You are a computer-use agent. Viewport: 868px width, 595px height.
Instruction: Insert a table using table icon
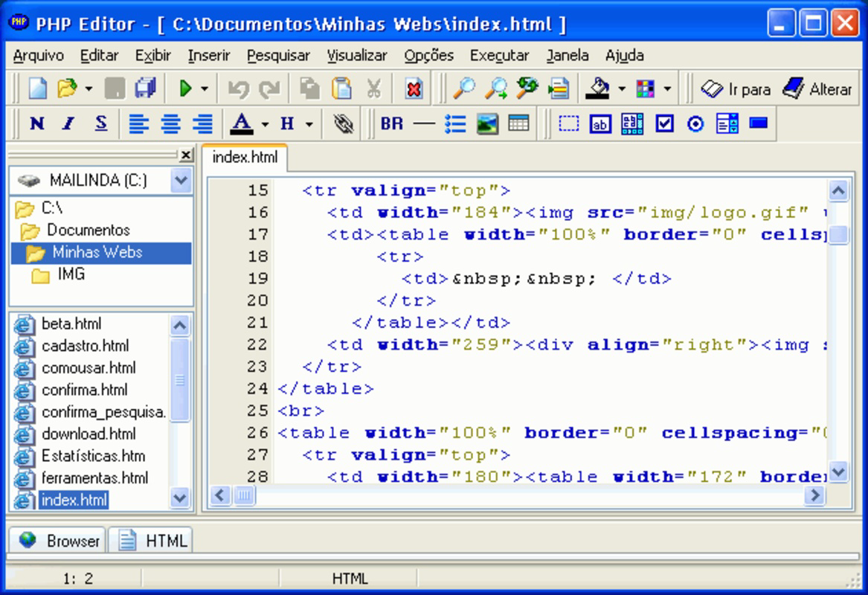point(518,124)
